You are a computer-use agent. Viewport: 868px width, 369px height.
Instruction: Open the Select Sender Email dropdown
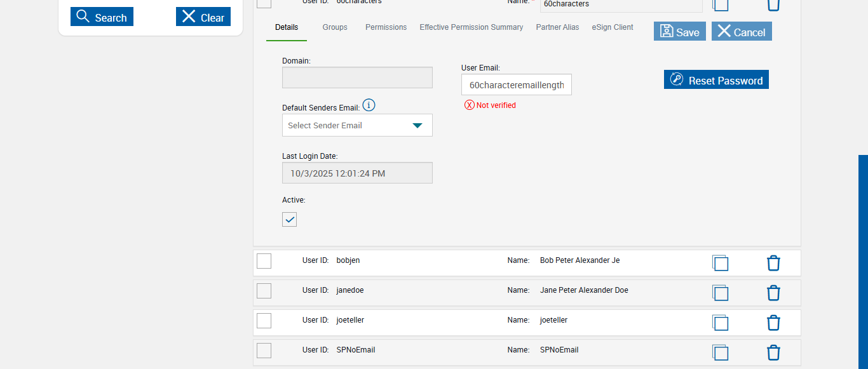pyautogui.click(x=357, y=125)
